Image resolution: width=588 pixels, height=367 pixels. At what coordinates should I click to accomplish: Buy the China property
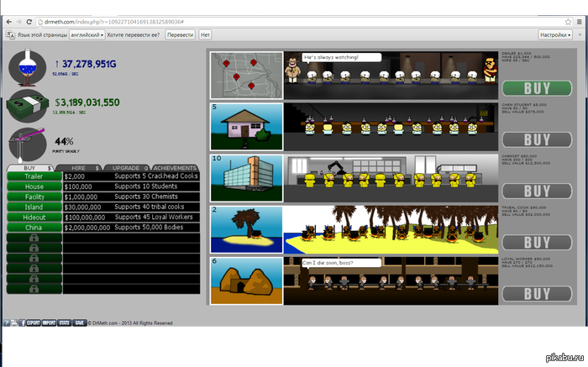pyautogui.click(x=34, y=227)
